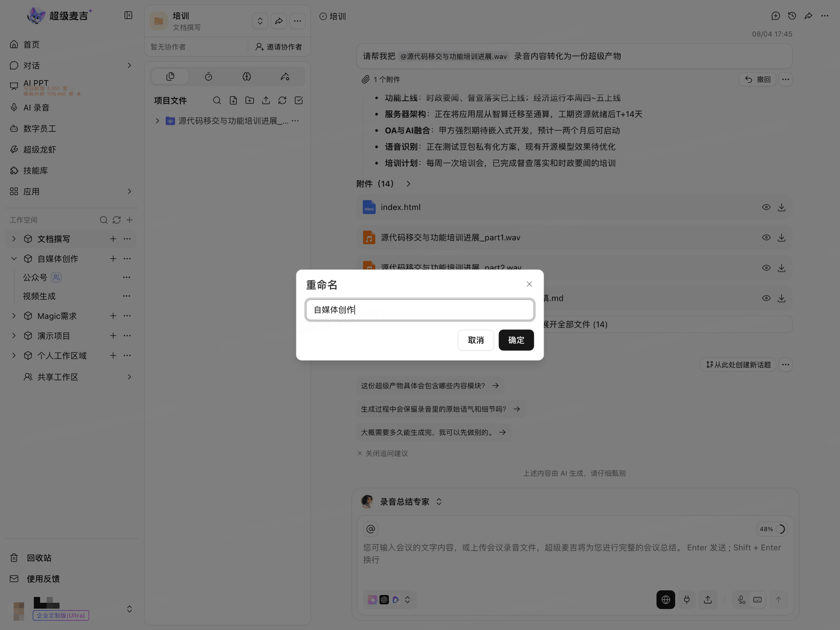Add item to Magic需求 workspace
This screenshot has width=840, height=630.
(113, 316)
